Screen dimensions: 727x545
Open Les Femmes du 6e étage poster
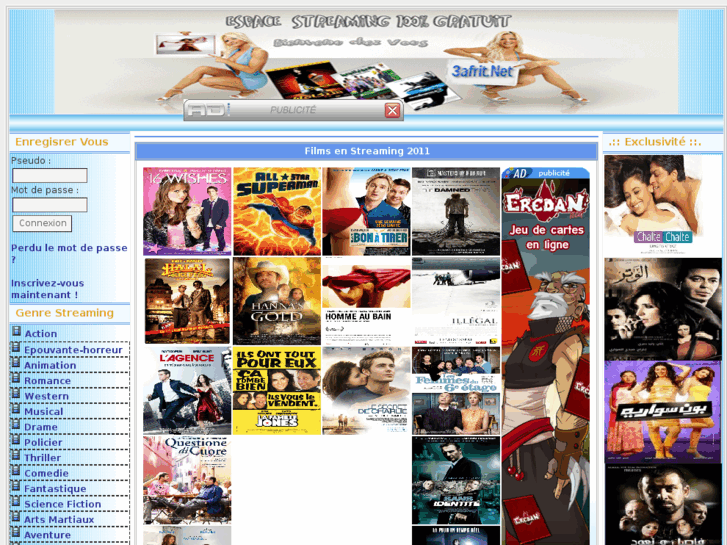456,391
